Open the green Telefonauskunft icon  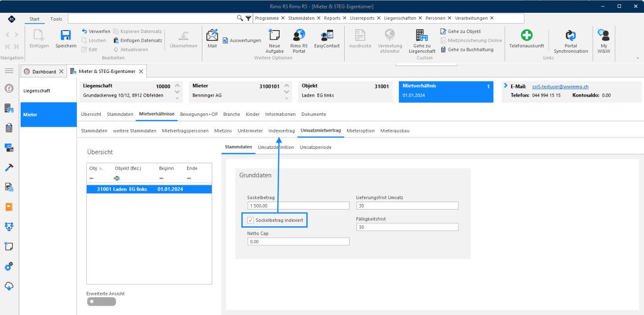click(527, 35)
